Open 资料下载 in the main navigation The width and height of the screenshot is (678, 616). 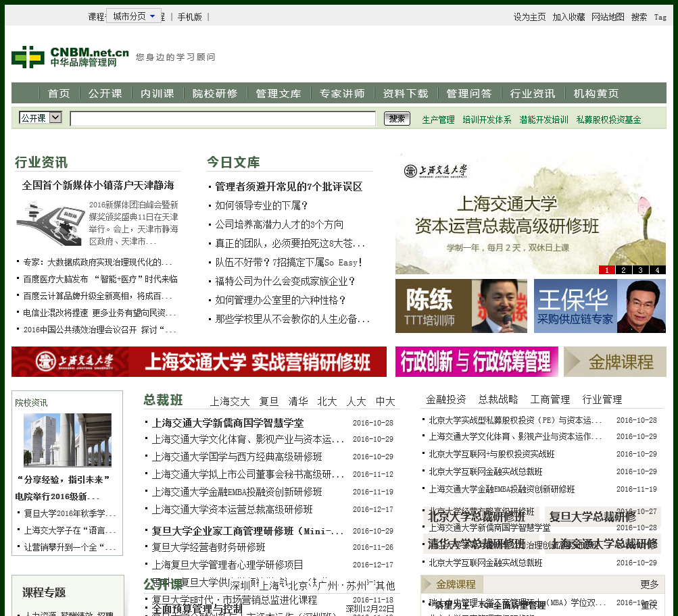click(x=406, y=93)
